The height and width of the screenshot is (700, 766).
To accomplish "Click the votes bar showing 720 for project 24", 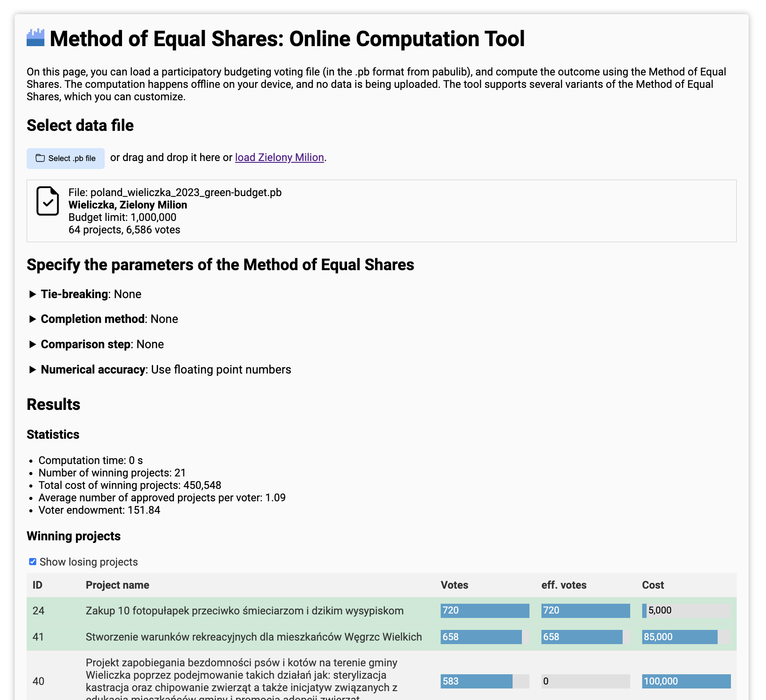I will click(x=485, y=610).
